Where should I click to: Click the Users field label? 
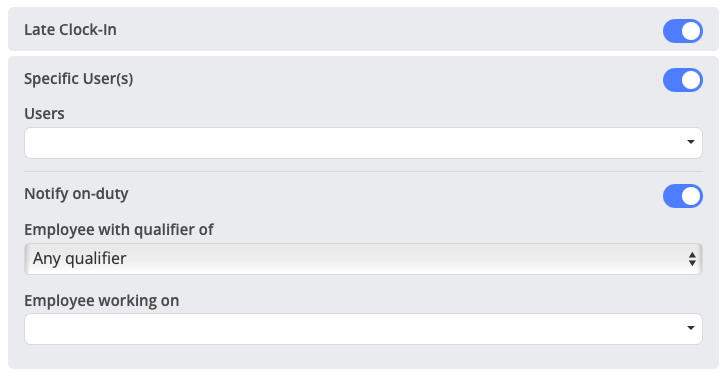(44, 114)
